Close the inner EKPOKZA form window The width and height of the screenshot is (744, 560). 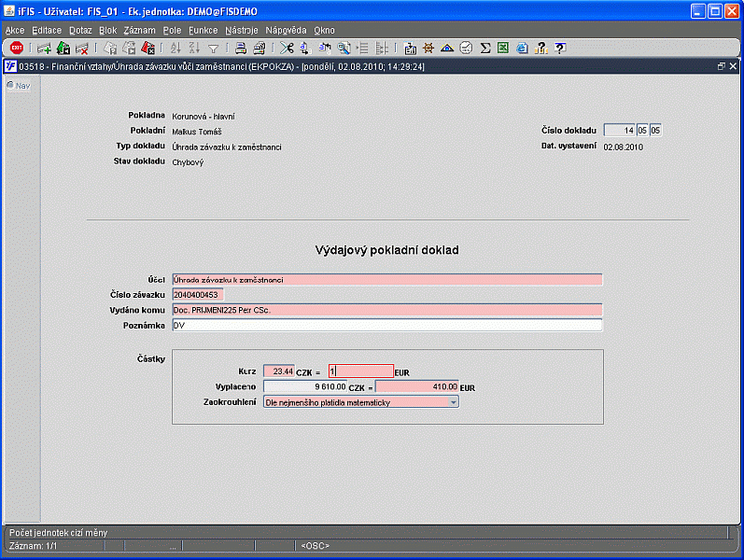click(733, 66)
